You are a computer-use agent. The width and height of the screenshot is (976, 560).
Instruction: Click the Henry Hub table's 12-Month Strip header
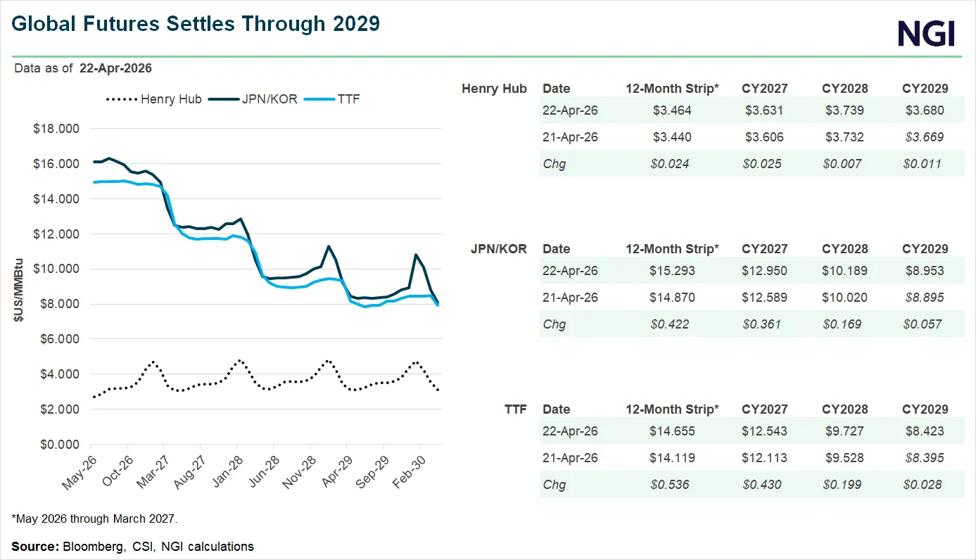coord(672,89)
